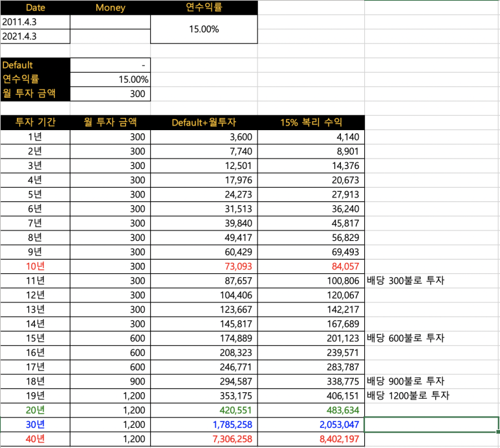500x448 pixels.
Task: Select the 13년 row label
Action: tap(35, 309)
